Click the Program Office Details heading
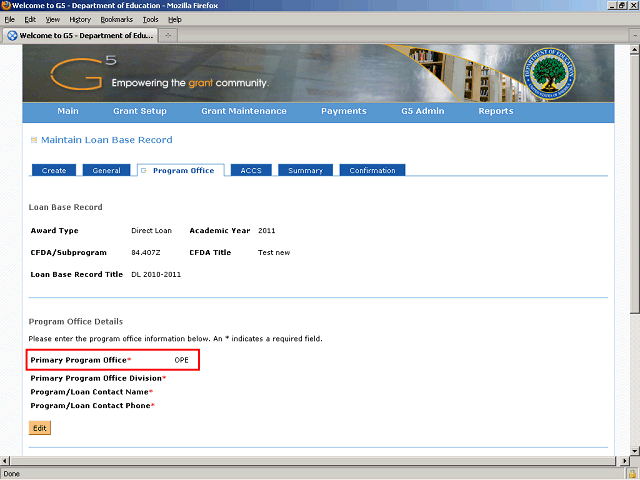Image resolution: width=640 pixels, height=480 pixels. pos(76,322)
